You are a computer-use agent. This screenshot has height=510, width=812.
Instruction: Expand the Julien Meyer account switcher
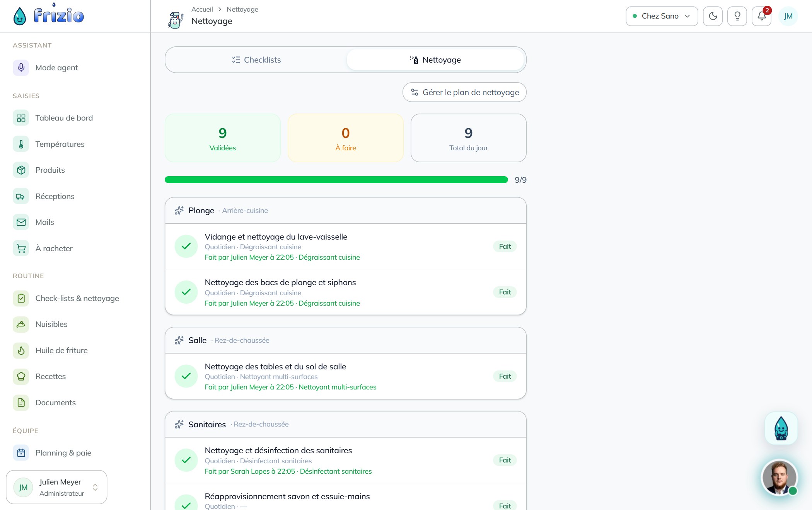click(x=56, y=487)
